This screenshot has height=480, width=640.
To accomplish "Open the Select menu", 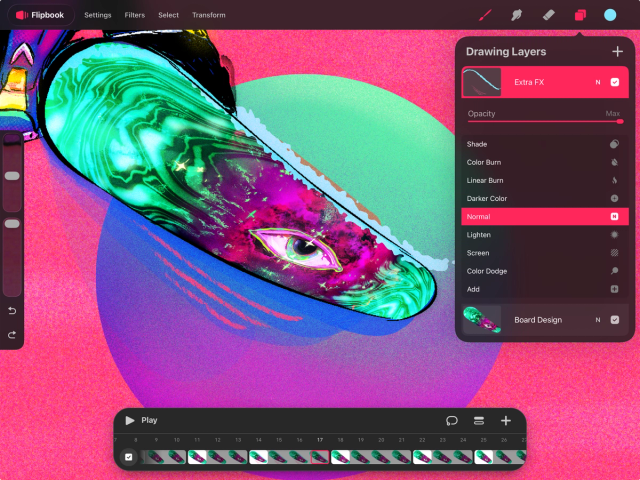I will tap(169, 15).
